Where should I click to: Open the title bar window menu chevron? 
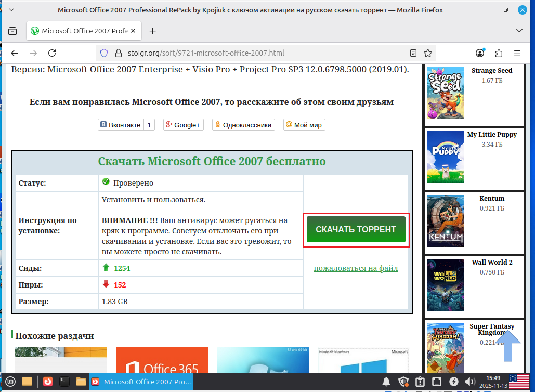[x=11, y=10]
